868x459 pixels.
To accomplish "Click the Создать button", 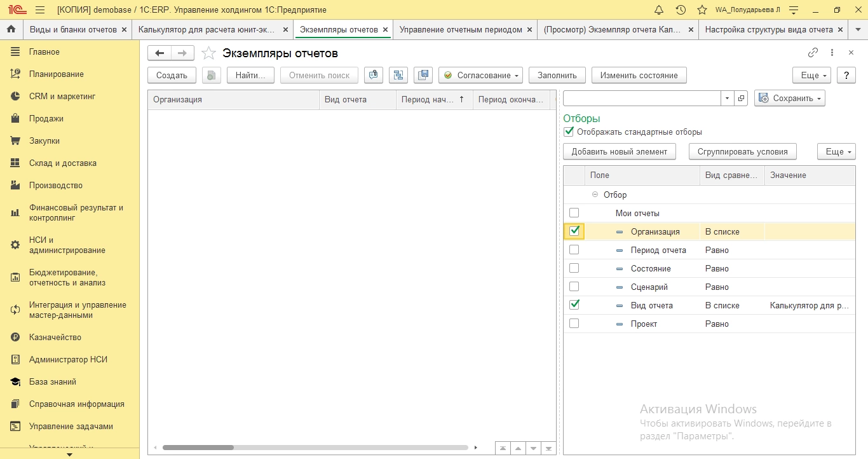I will click(x=172, y=75).
